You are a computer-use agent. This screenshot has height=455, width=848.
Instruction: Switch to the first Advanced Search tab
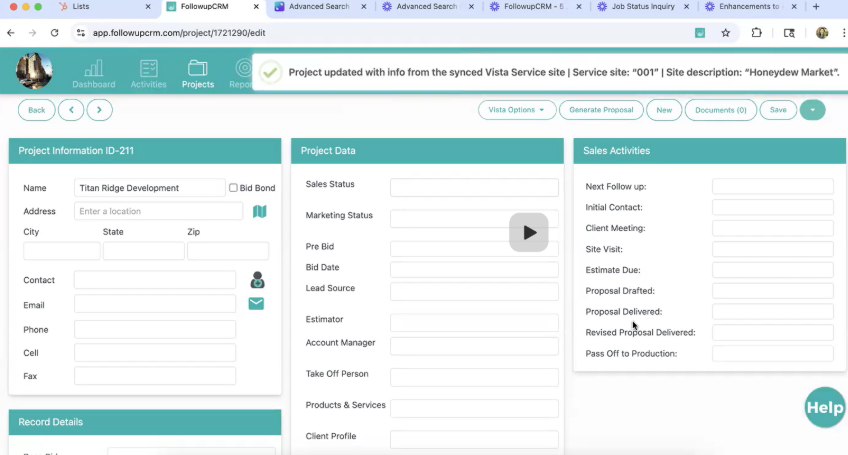point(320,6)
